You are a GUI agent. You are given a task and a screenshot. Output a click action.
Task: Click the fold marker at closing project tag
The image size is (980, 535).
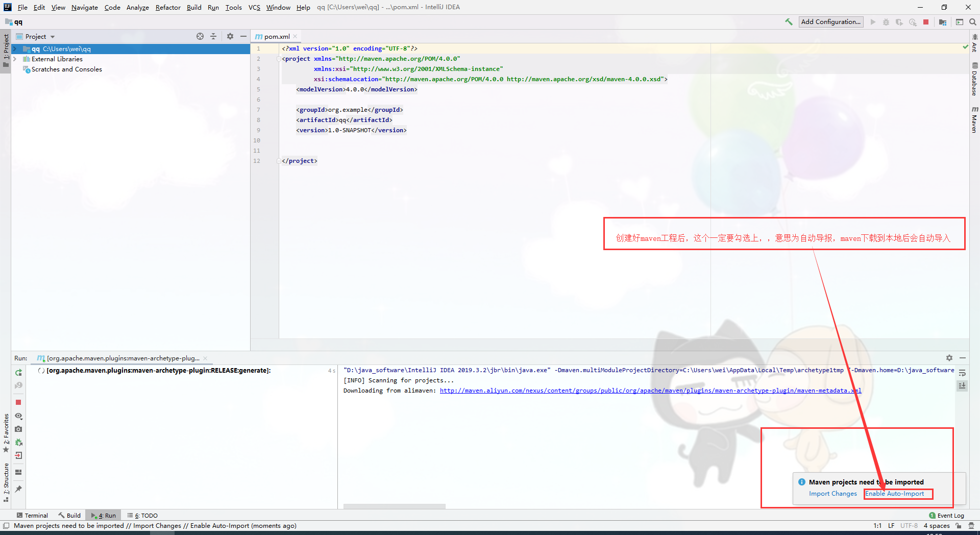coord(279,161)
